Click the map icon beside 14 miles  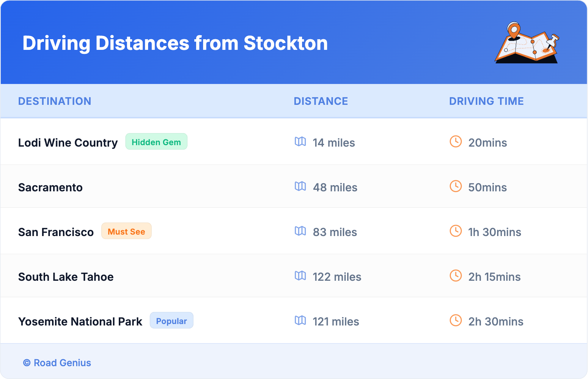tap(300, 141)
